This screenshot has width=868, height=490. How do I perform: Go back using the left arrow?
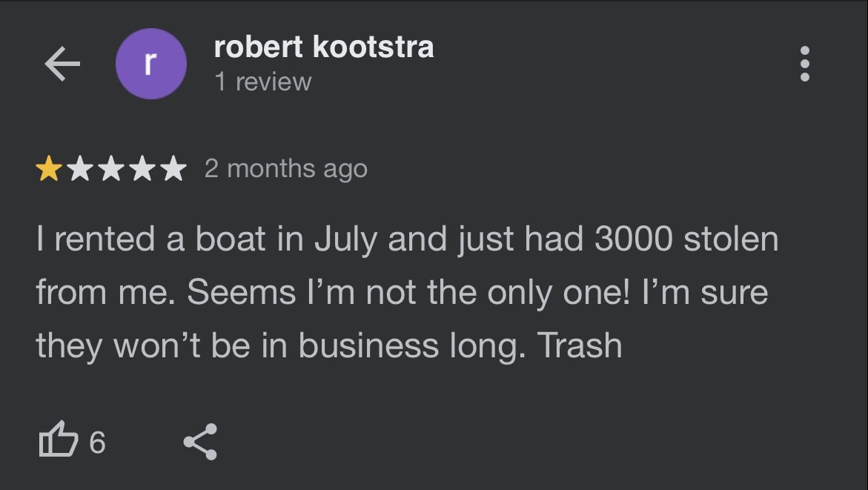(62, 64)
